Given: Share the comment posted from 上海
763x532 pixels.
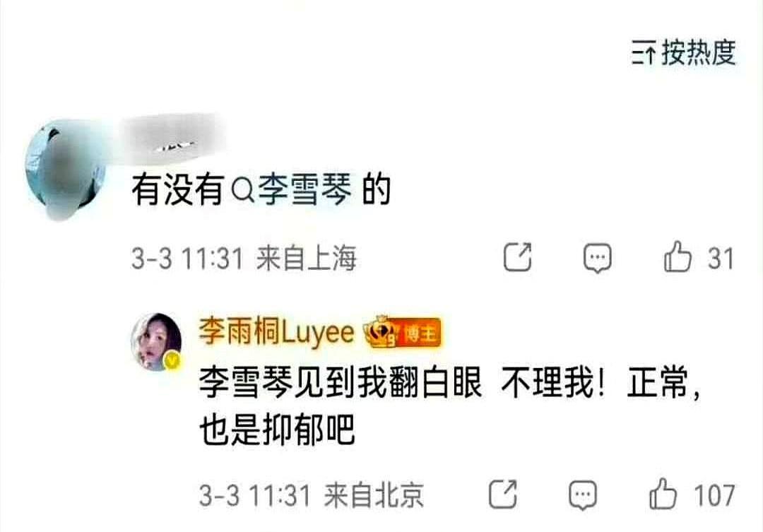Looking at the screenshot, I should (517, 257).
